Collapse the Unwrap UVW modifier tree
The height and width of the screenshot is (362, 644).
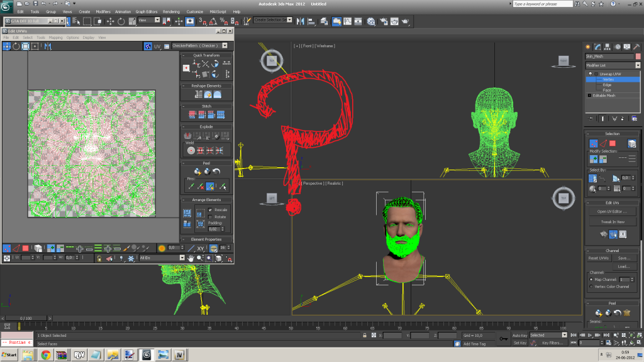point(596,74)
